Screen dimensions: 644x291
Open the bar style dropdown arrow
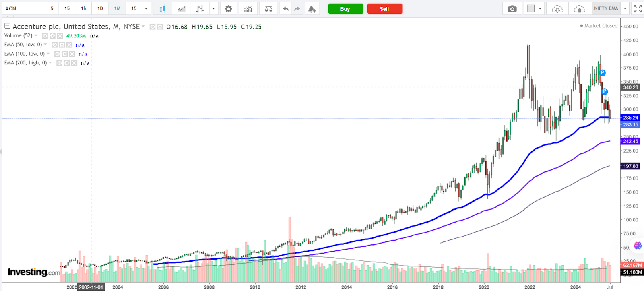tap(213, 8)
